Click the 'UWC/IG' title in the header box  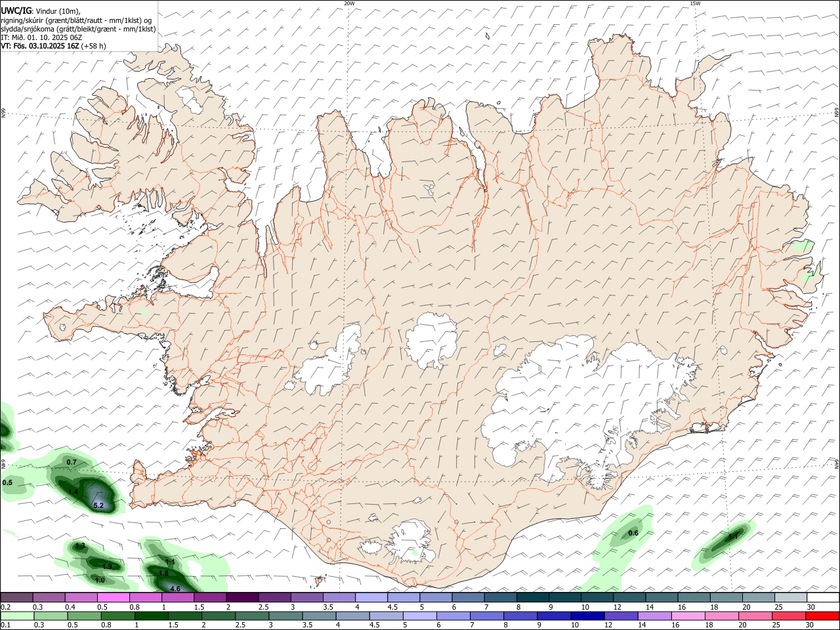[x=15, y=10]
